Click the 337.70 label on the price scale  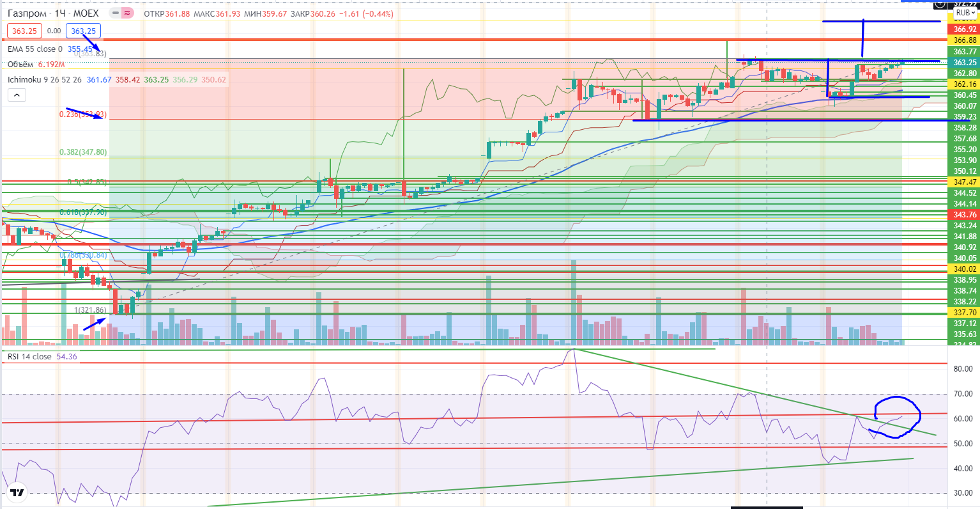tap(965, 313)
